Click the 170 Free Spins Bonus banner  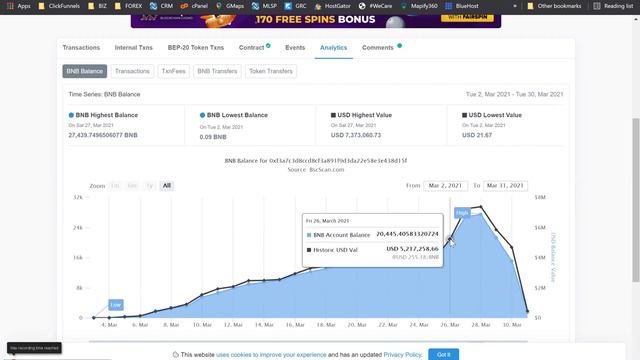tap(316, 21)
